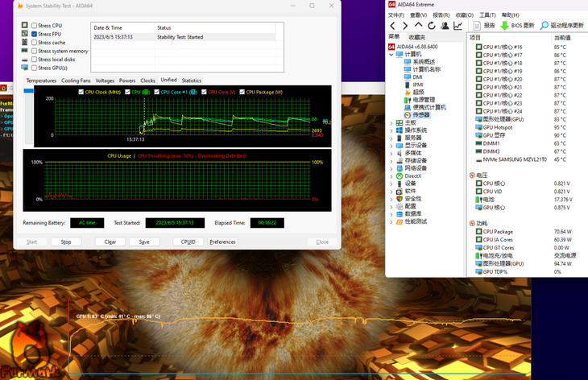
Task: Select the DMI icon in the tree
Action: point(408,76)
